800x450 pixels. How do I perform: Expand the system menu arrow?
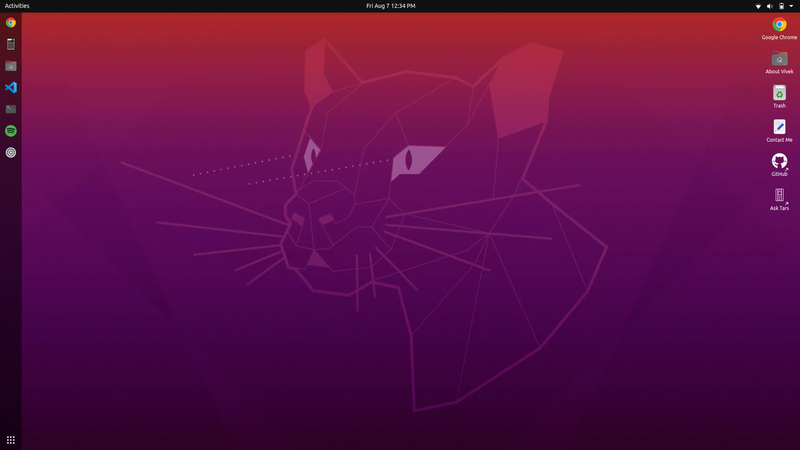point(791,6)
